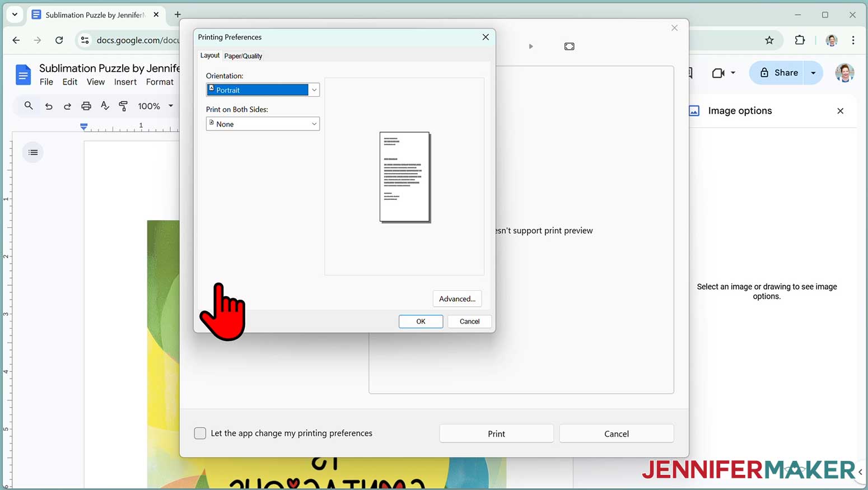Click the Image options panel icon
Viewport: 868px width, 490px height.
click(x=694, y=111)
